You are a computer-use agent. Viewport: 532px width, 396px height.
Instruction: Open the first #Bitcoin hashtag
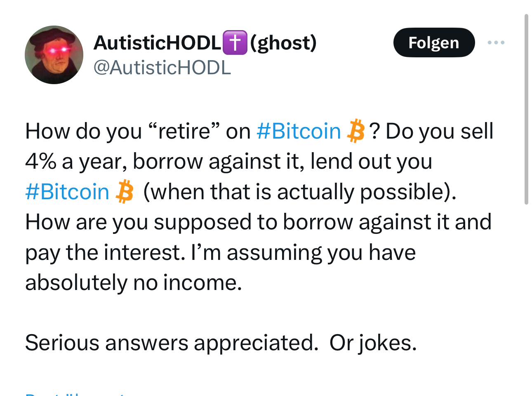point(299,131)
